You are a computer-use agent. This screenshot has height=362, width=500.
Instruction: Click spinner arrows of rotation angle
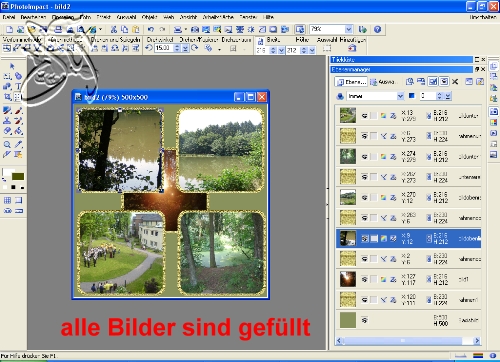coord(177,48)
